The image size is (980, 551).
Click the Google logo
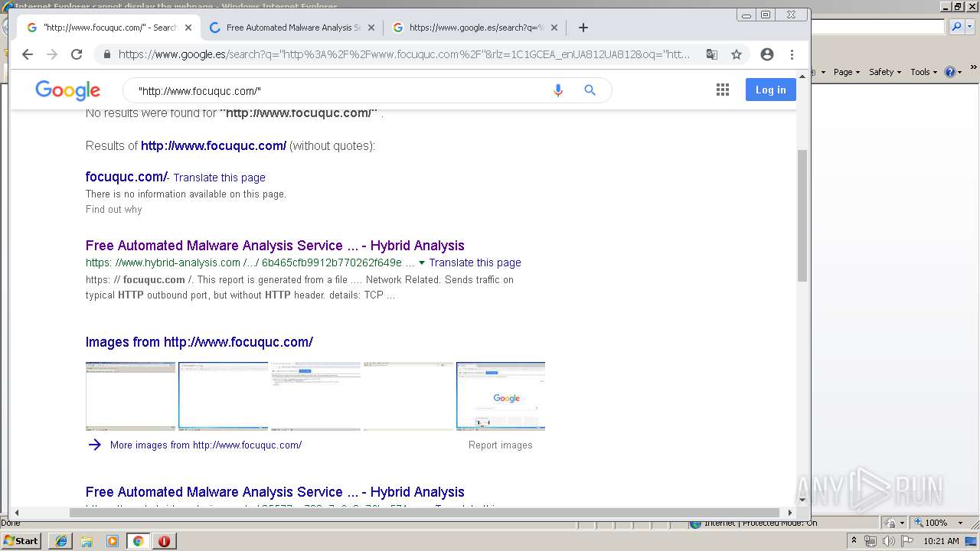point(67,90)
